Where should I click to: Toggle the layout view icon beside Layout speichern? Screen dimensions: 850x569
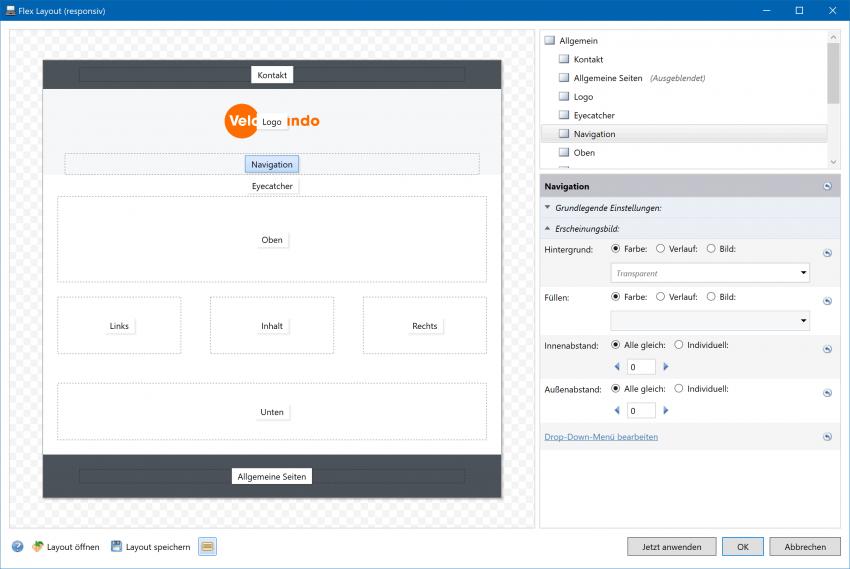pos(207,547)
